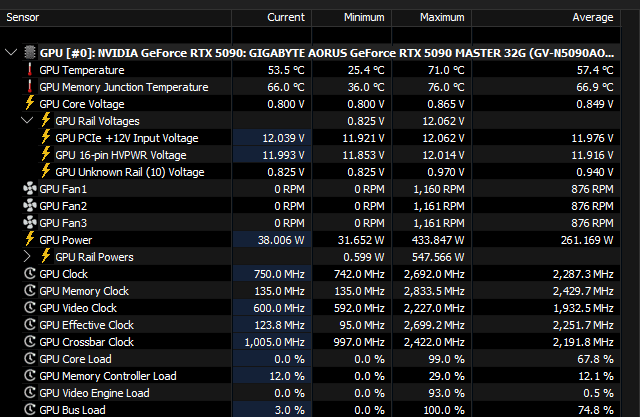Screen dimensions: 640x417
Task: Click the clock icon for GPU Video Clock
Action: 30,307
